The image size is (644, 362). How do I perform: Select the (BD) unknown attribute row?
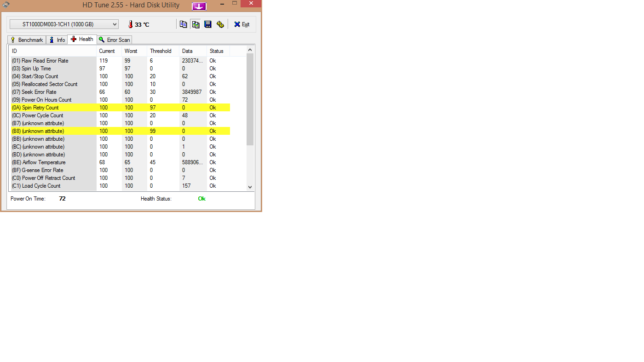[x=120, y=155]
